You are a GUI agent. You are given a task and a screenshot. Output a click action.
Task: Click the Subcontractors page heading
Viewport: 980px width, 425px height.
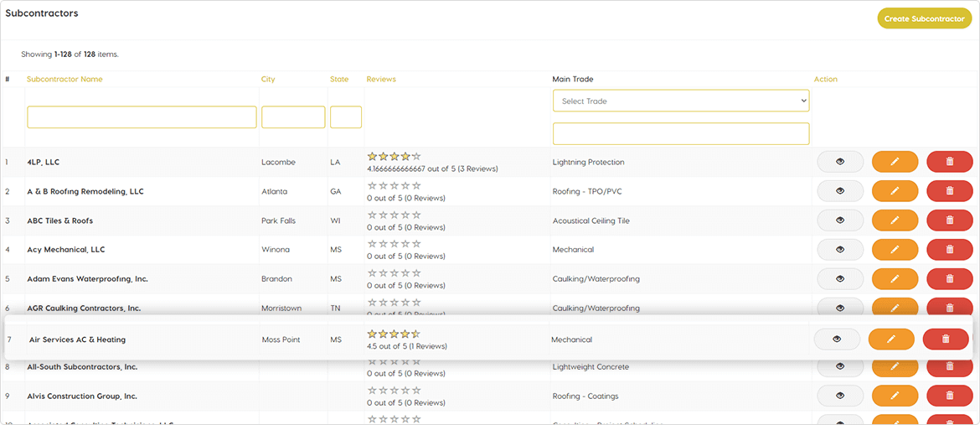pos(42,13)
